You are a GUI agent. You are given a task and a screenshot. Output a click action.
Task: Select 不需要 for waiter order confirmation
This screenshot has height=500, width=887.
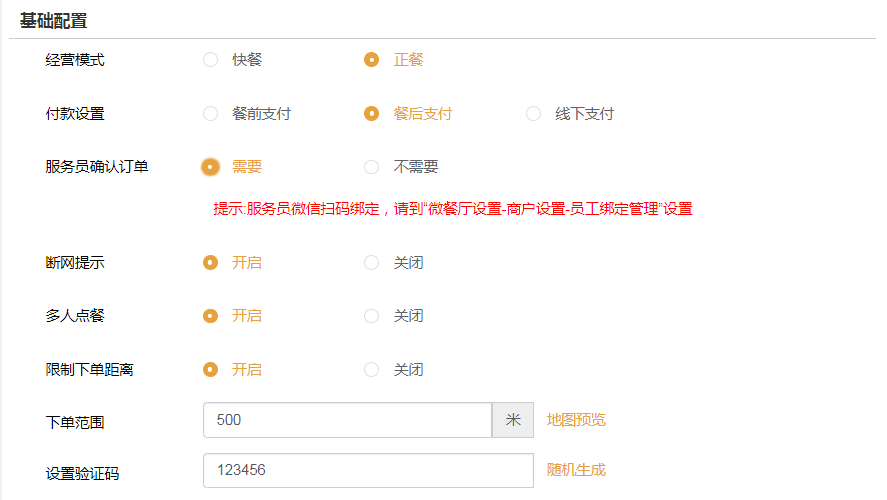372,167
